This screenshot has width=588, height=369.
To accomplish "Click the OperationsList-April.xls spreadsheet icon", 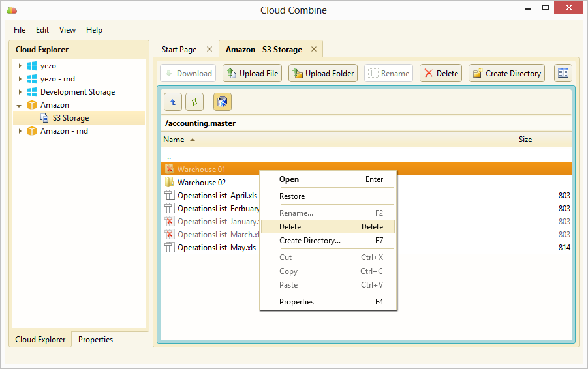I will [170, 195].
